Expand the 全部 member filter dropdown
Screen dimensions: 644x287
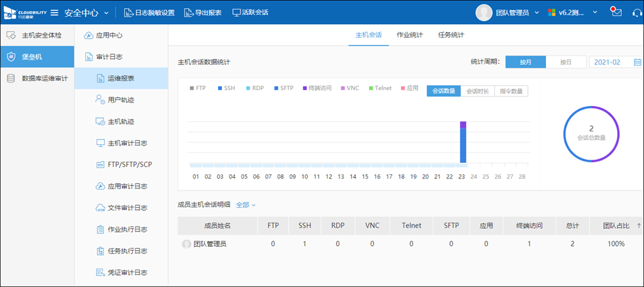tap(246, 205)
